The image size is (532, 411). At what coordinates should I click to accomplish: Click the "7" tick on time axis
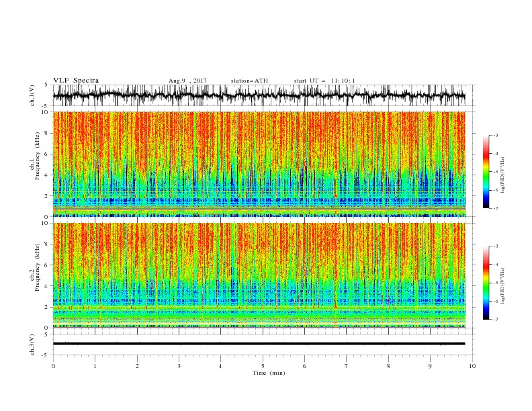[347, 366]
